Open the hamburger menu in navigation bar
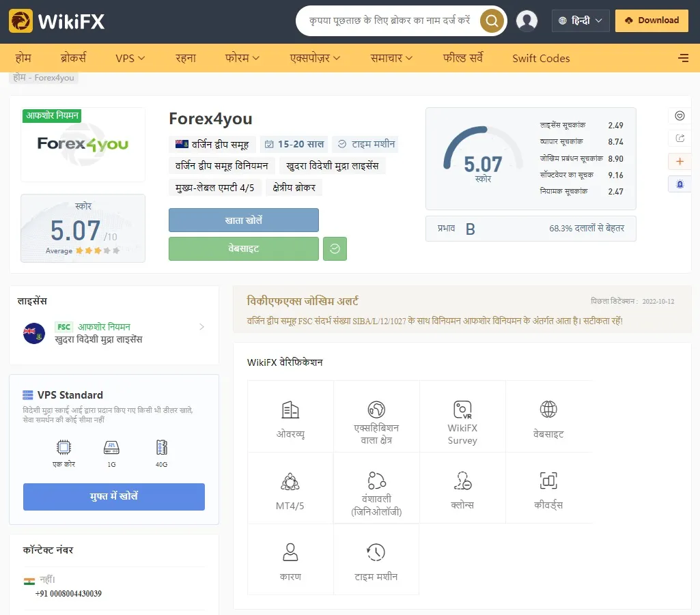The image size is (700, 615). [683, 58]
